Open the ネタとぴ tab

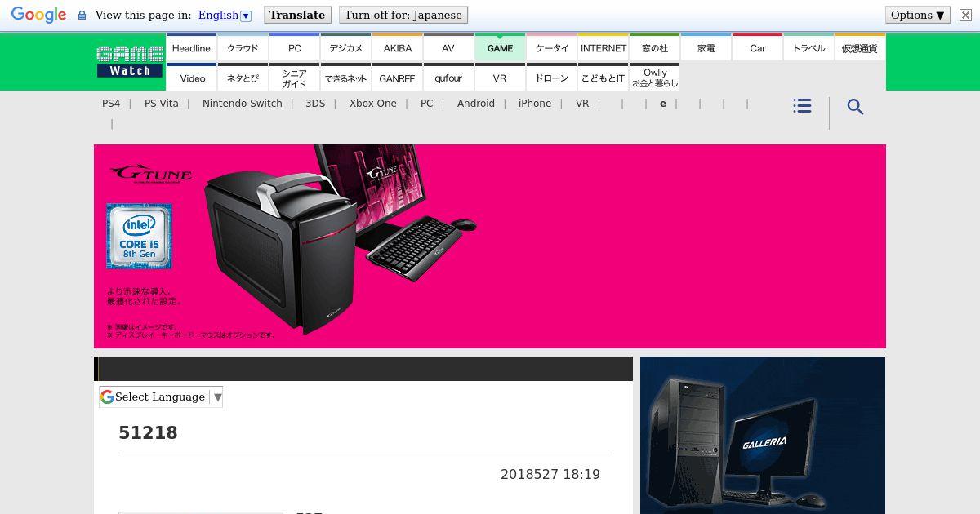(243, 78)
